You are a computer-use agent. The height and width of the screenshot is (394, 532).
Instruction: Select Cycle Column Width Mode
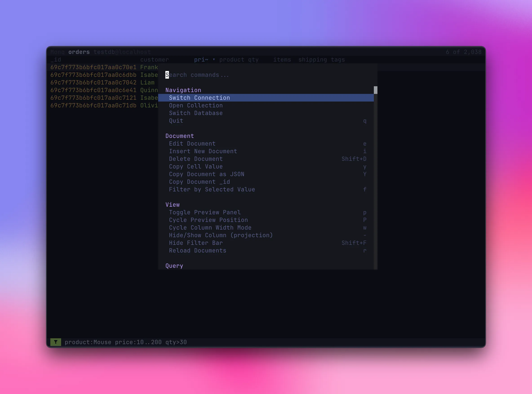(266, 228)
